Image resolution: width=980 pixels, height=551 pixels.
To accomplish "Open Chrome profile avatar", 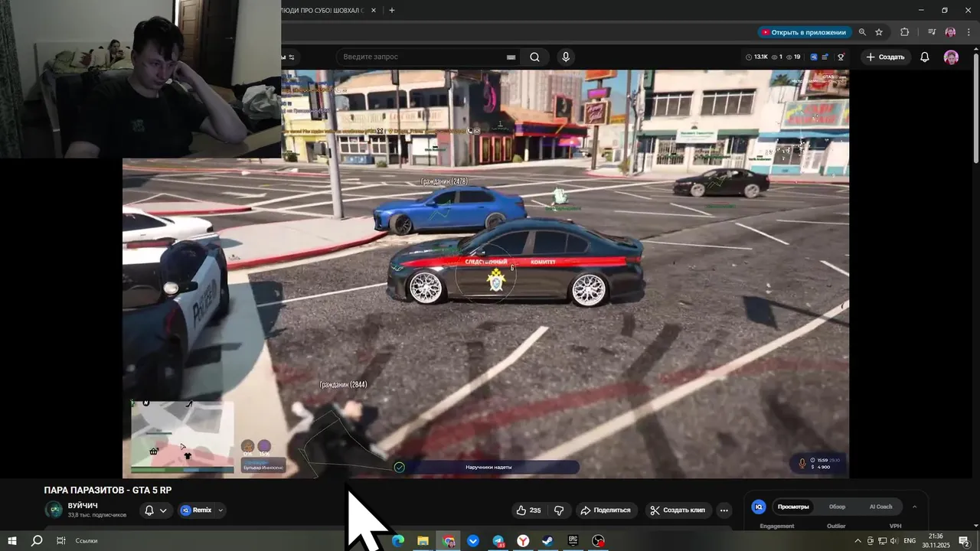I will (950, 32).
